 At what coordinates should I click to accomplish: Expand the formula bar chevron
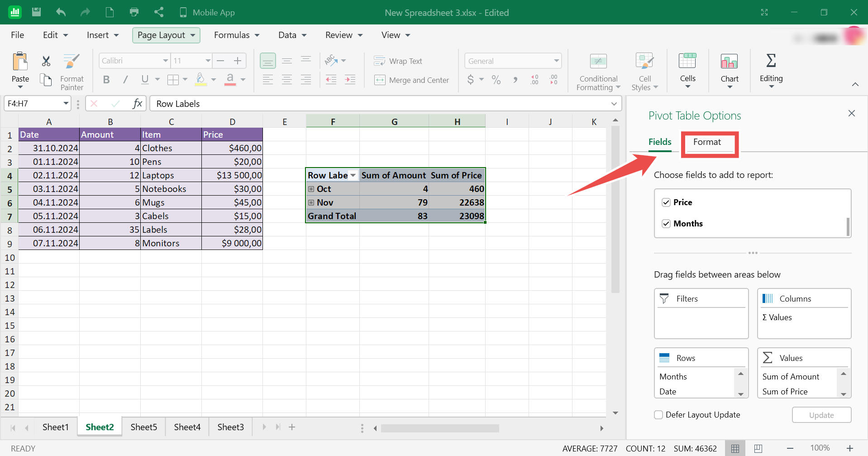tap(614, 104)
